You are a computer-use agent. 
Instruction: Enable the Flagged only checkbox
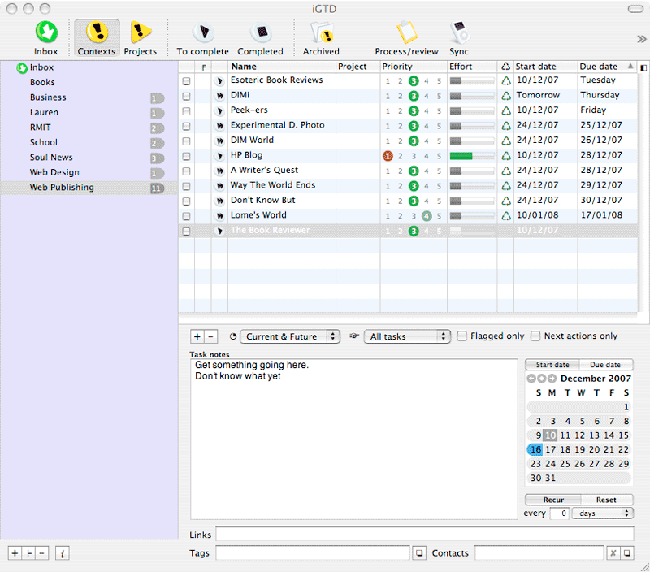click(x=462, y=337)
